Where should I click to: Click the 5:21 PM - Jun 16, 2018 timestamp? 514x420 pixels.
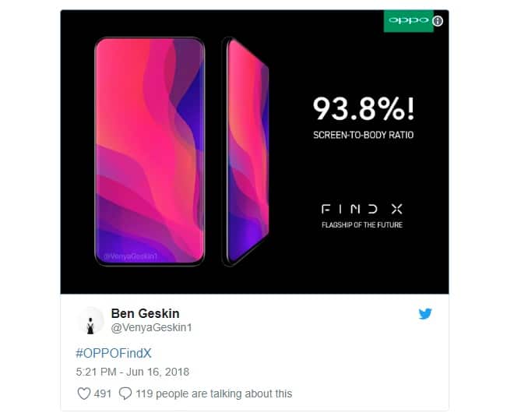132,372
